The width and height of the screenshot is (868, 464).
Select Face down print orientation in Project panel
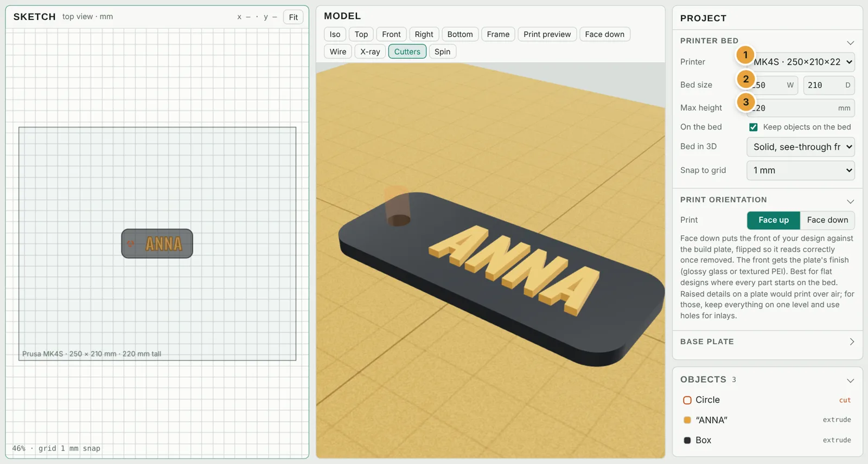tap(827, 220)
